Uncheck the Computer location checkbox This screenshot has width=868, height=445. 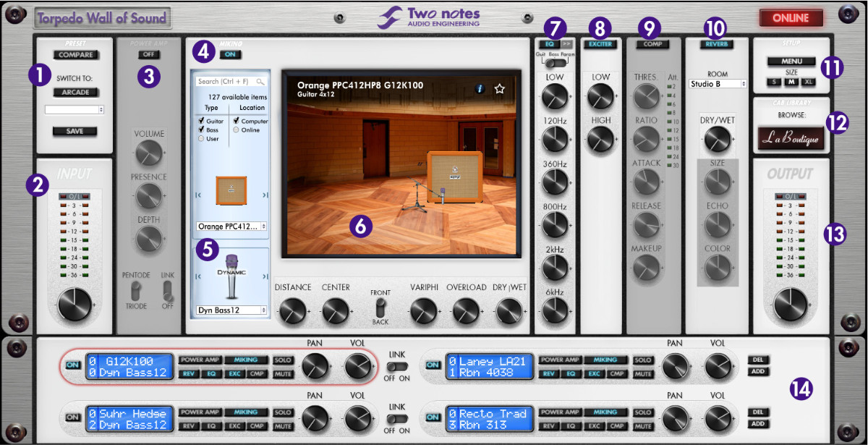point(236,121)
